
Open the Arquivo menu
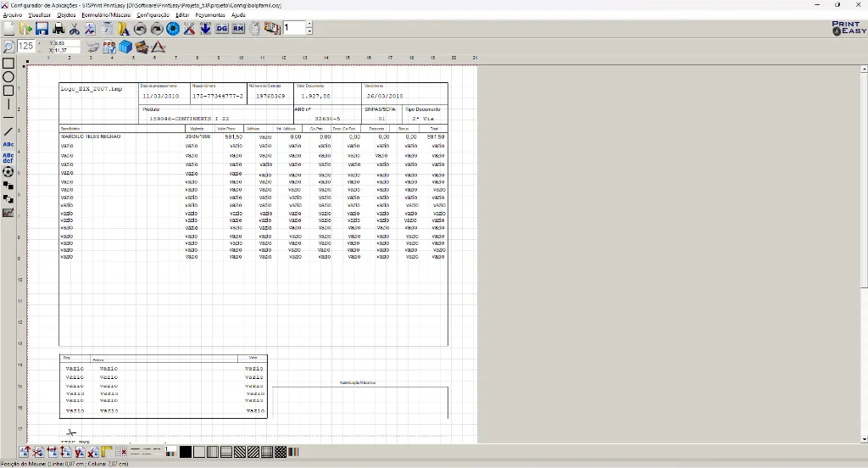pyautogui.click(x=13, y=15)
